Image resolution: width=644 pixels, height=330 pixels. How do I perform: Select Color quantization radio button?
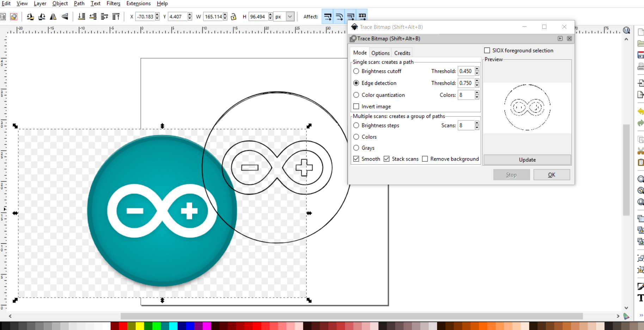pos(356,95)
